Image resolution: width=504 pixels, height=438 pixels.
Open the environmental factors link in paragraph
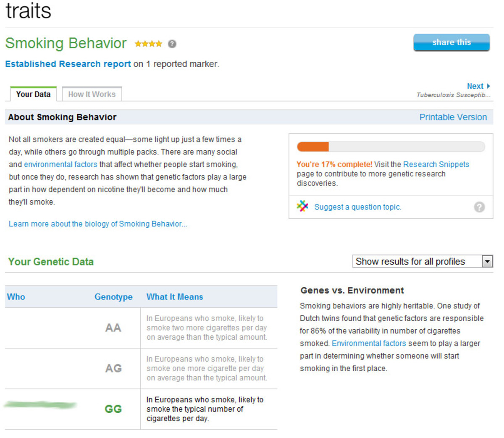click(x=61, y=164)
